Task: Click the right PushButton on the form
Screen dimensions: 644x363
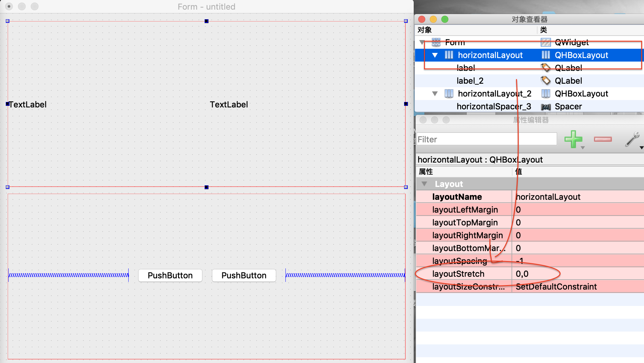Action: [244, 275]
